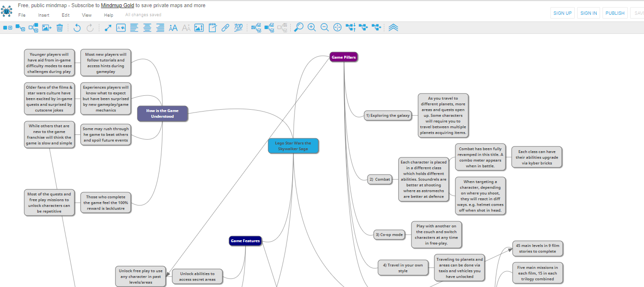Collapse toolbar with double chevron icon
This screenshot has height=287, width=644.
(393, 28)
